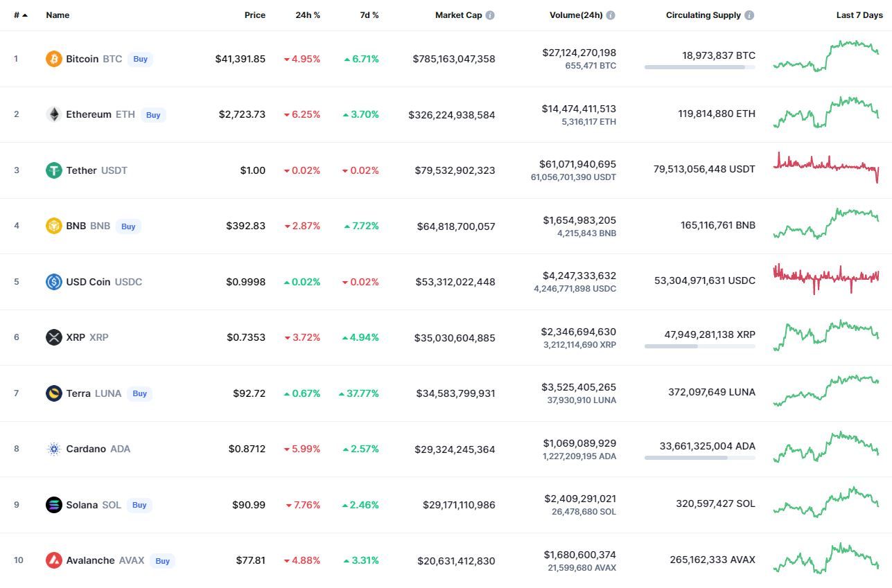Image resolution: width=892 pixels, height=588 pixels.
Task: Click Buy button next to Terra
Action: (140, 393)
